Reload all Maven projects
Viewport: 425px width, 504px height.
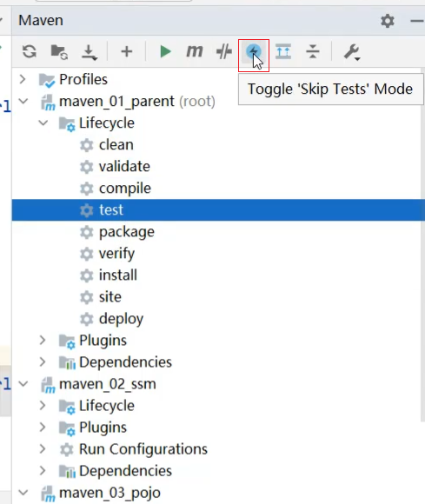(x=30, y=51)
